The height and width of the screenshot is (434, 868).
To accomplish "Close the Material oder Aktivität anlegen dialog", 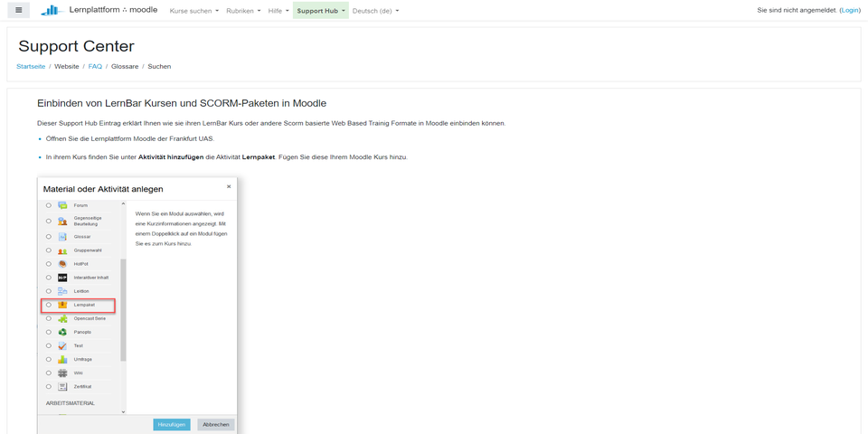I will [x=229, y=186].
